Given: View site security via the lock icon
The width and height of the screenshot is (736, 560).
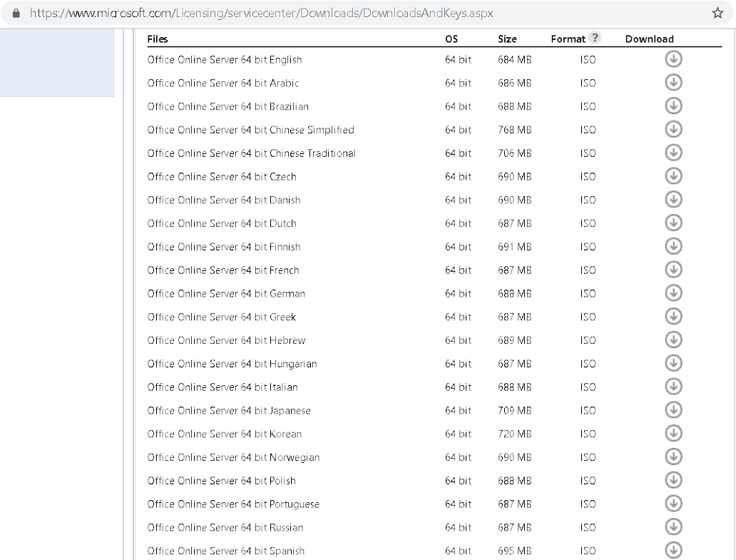Looking at the screenshot, I should (x=16, y=13).
